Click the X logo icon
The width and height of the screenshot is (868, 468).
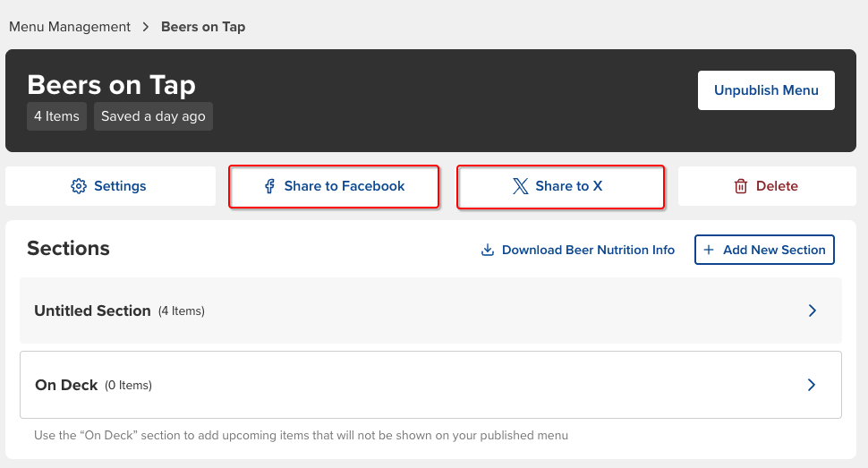pos(520,186)
